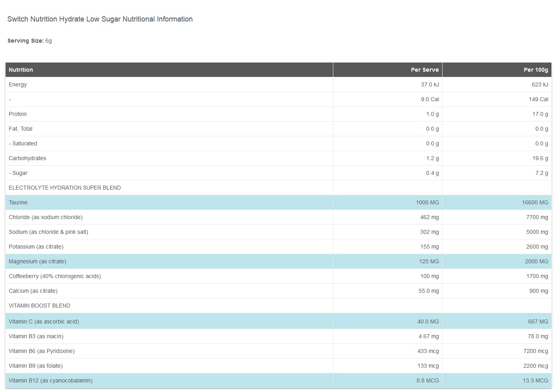Click the '1000 MG' taurine value
The image size is (555, 392).
427,202
